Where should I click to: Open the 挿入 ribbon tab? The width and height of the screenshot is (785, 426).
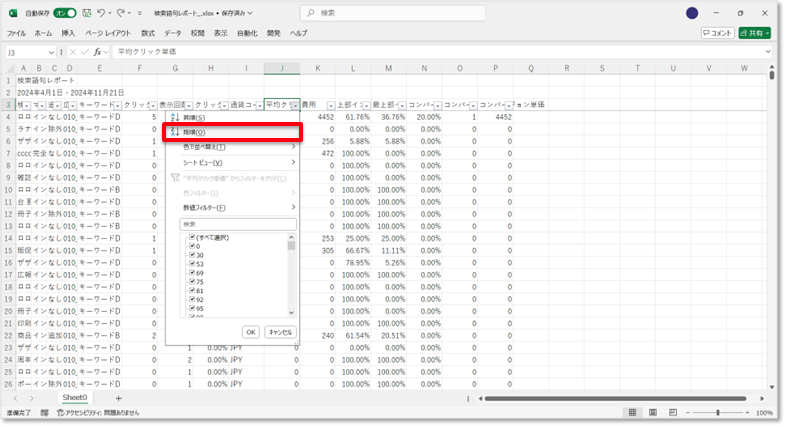(x=68, y=33)
